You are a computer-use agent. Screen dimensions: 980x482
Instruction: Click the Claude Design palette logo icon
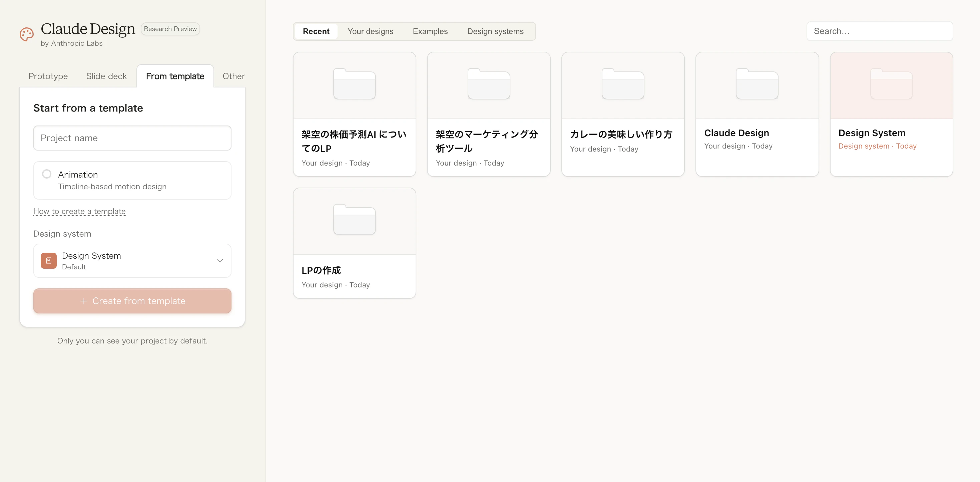27,34
